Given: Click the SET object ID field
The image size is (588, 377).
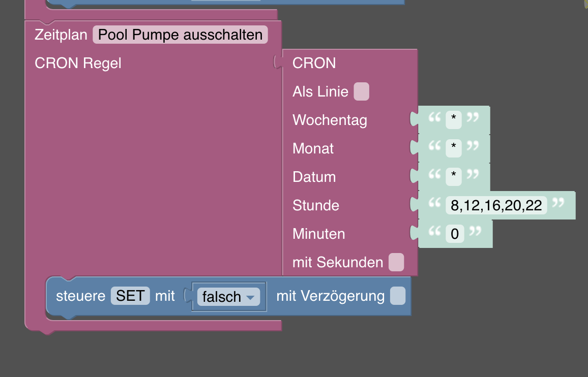Looking at the screenshot, I should tap(130, 296).
